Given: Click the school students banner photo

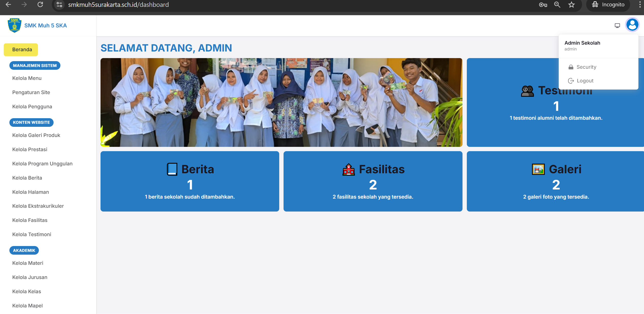Looking at the screenshot, I should click(x=282, y=102).
